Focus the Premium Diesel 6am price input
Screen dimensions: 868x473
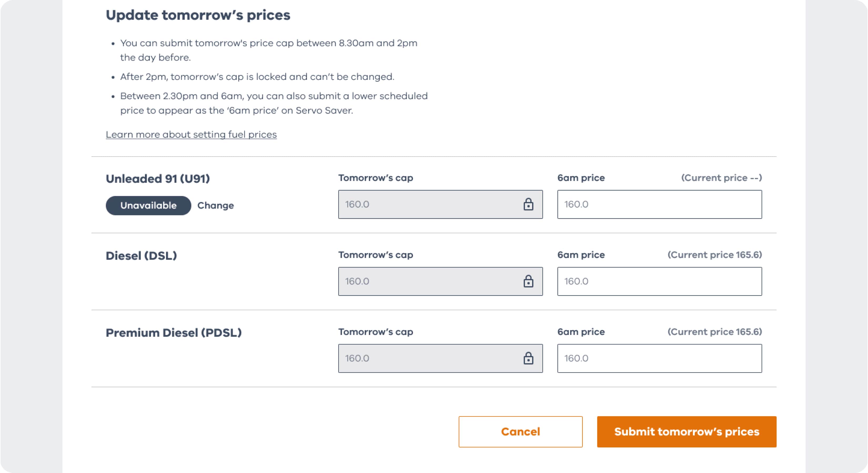pos(659,358)
